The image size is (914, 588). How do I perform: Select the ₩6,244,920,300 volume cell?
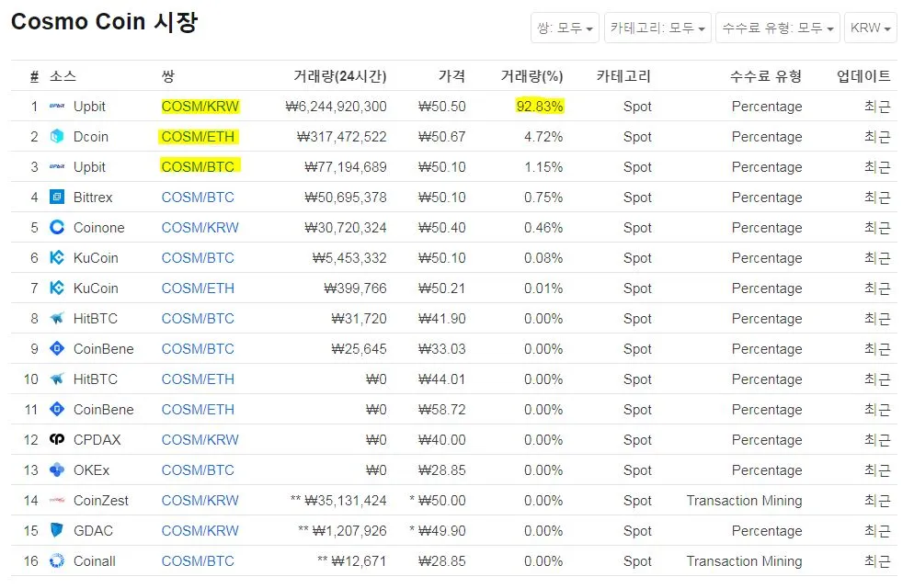(x=336, y=107)
